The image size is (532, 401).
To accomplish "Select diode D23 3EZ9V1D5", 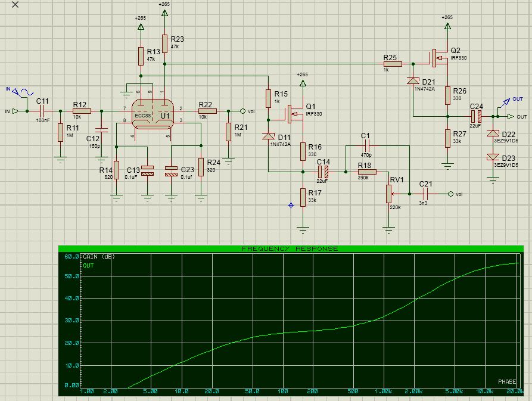I will (x=493, y=157).
